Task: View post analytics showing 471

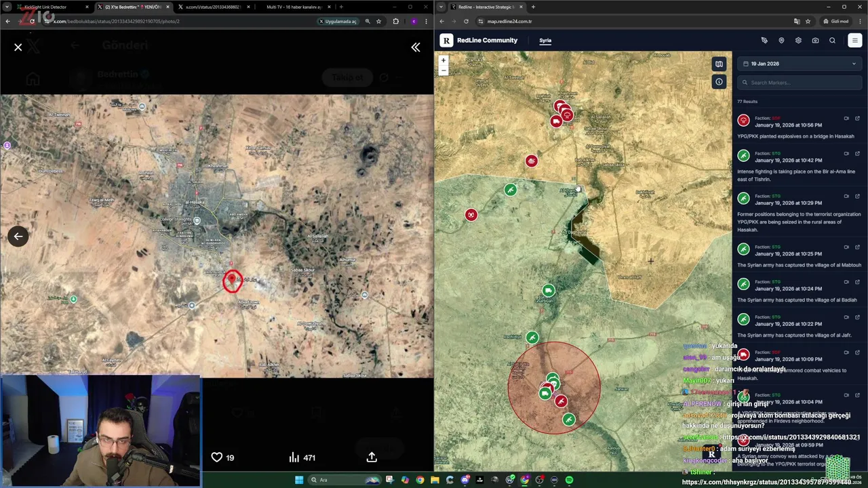Action: click(302, 457)
